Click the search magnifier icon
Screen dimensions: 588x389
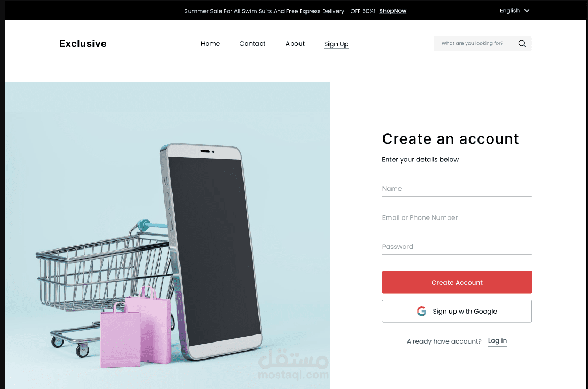pos(522,43)
